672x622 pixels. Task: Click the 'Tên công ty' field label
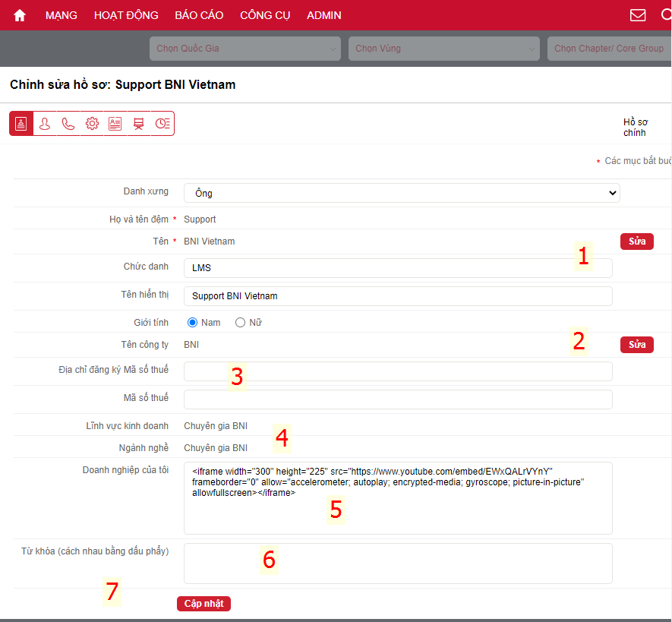tap(144, 345)
